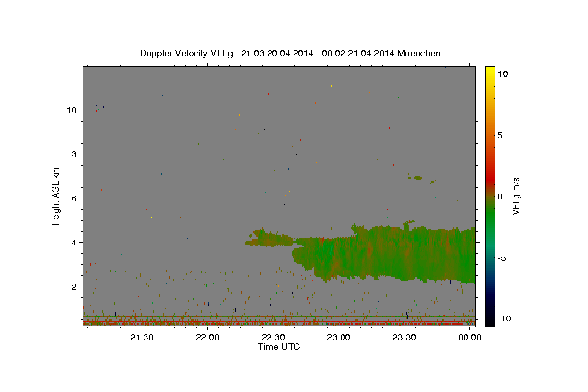The image size is (588, 392).
Task: Click the height axis label '4'
Action: click(x=75, y=242)
